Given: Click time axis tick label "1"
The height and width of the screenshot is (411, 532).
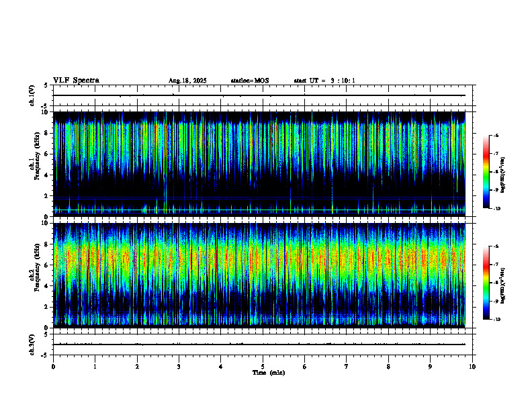Looking at the screenshot, I should [x=95, y=367].
